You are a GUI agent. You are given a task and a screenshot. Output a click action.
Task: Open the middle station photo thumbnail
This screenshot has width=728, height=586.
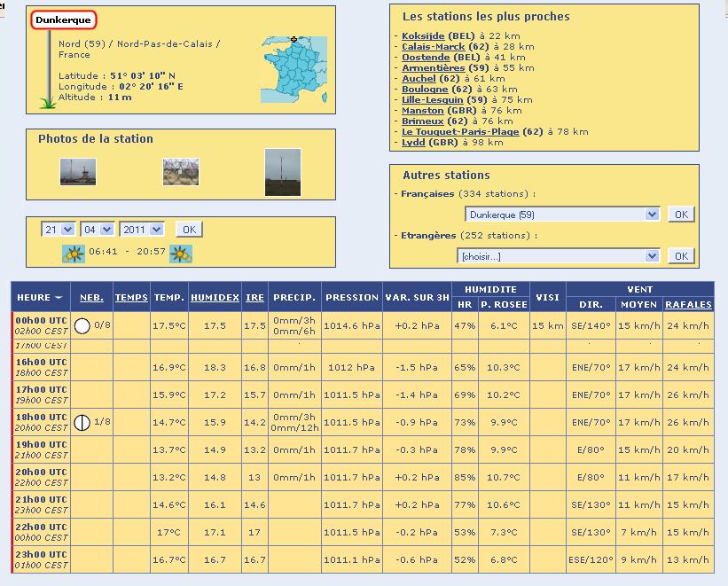(x=181, y=171)
